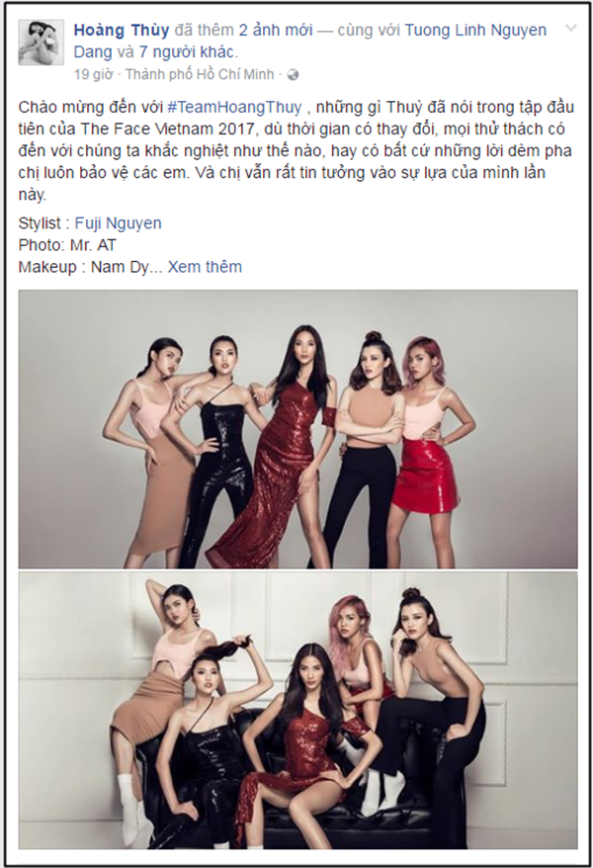Expand post with Xem thêm

(205, 267)
